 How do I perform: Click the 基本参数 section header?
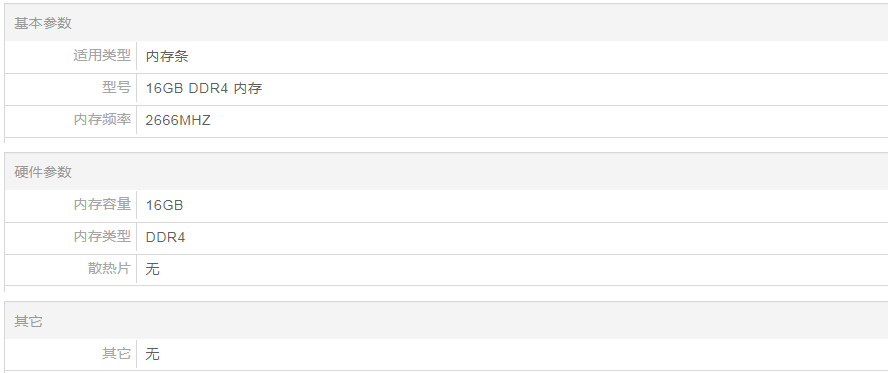[43, 23]
